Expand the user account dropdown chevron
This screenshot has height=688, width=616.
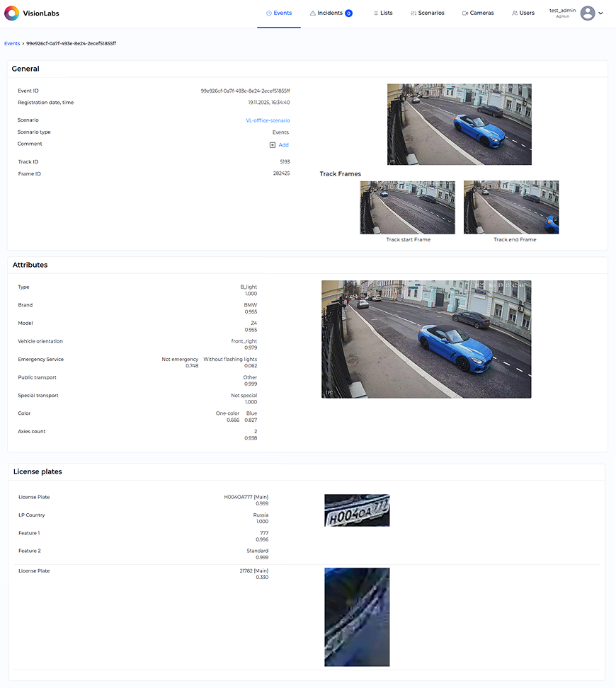(601, 13)
